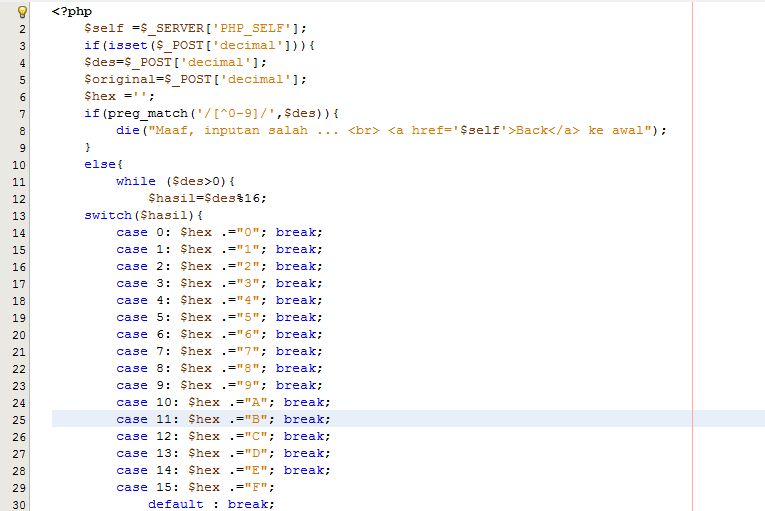The height and width of the screenshot is (511, 765).
Task: Click the case 5 line
Action: click(x=220, y=317)
